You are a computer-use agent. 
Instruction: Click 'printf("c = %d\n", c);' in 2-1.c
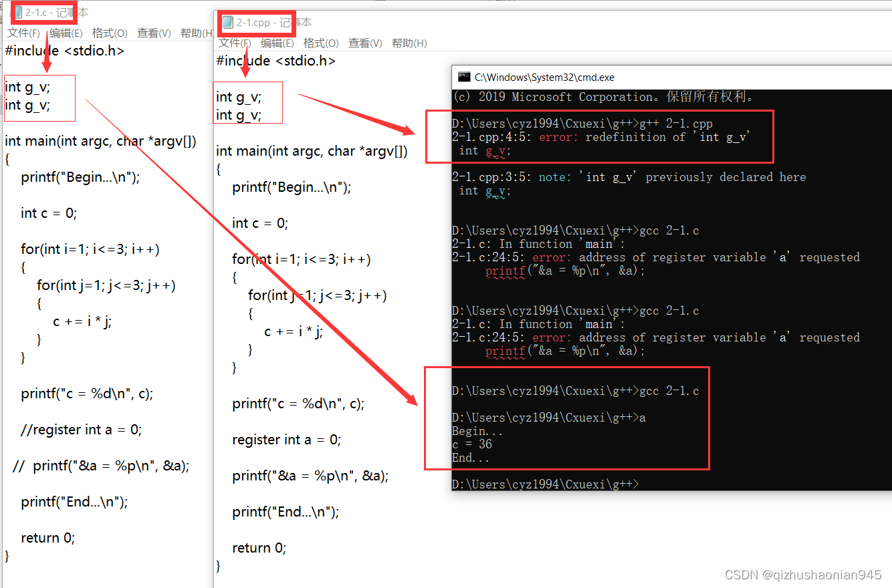(87, 394)
